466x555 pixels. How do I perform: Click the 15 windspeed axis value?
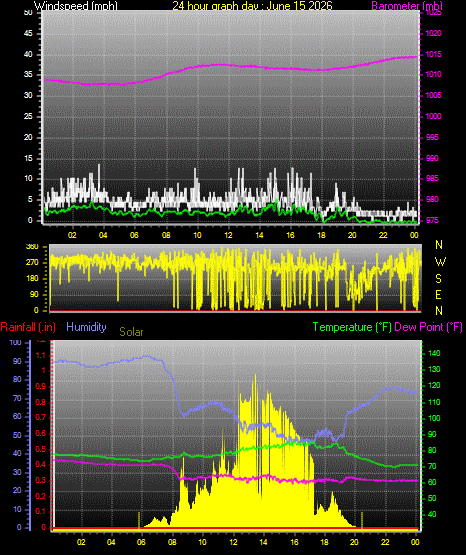pos(28,158)
